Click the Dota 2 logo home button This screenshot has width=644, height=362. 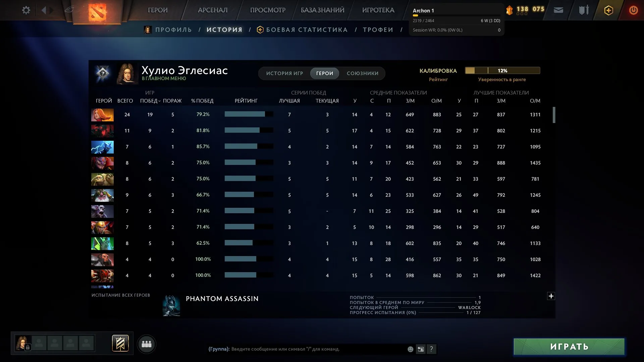coord(97,12)
